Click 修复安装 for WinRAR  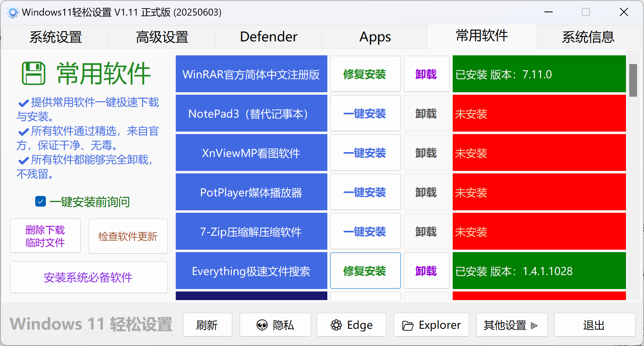point(365,74)
